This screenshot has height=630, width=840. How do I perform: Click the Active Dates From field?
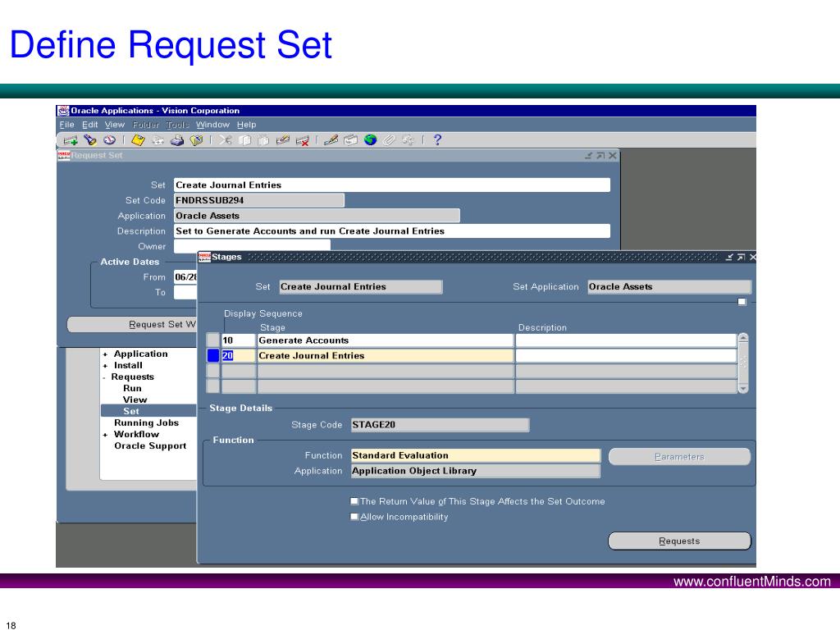[x=185, y=277]
